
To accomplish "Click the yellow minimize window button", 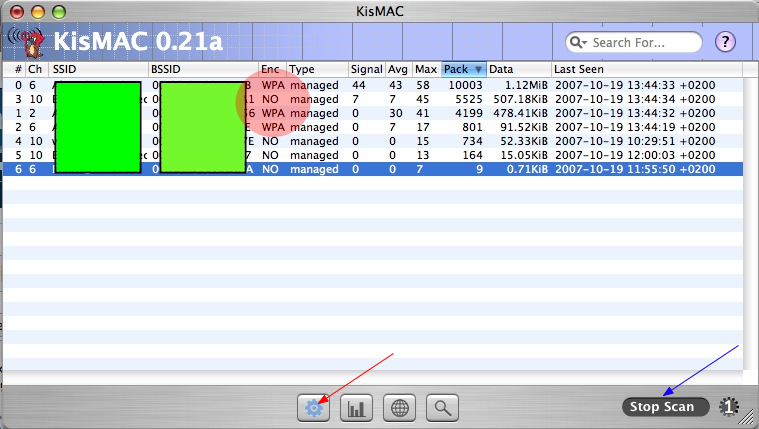I will tap(38, 12).
